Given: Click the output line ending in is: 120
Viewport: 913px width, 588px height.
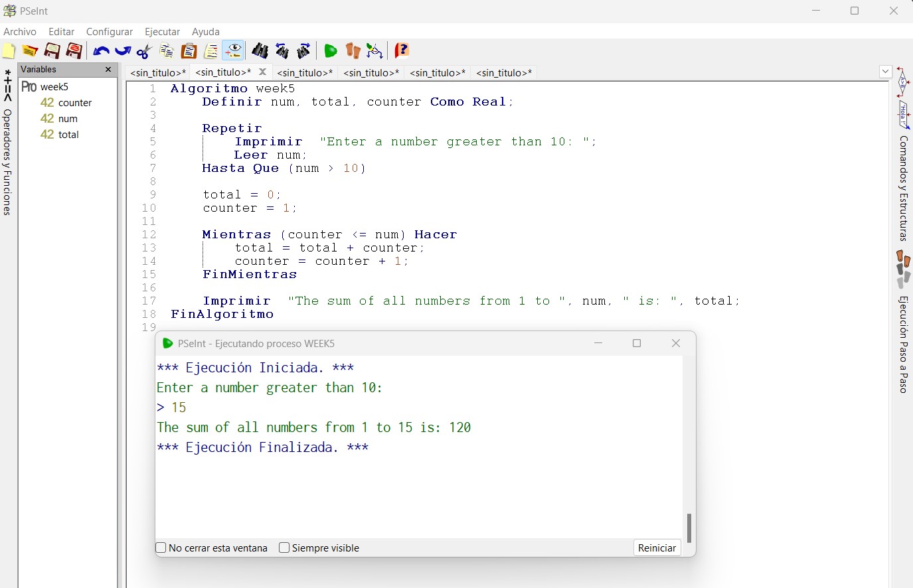Looking at the screenshot, I should coord(314,428).
